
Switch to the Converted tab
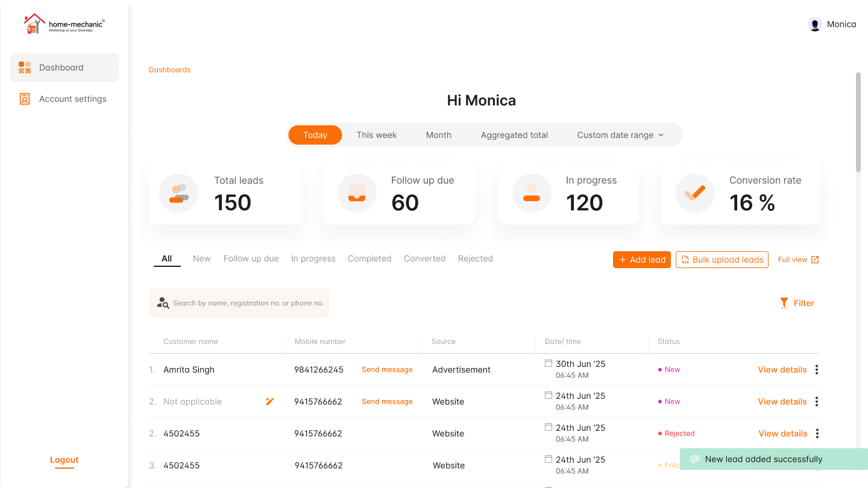coord(424,258)
